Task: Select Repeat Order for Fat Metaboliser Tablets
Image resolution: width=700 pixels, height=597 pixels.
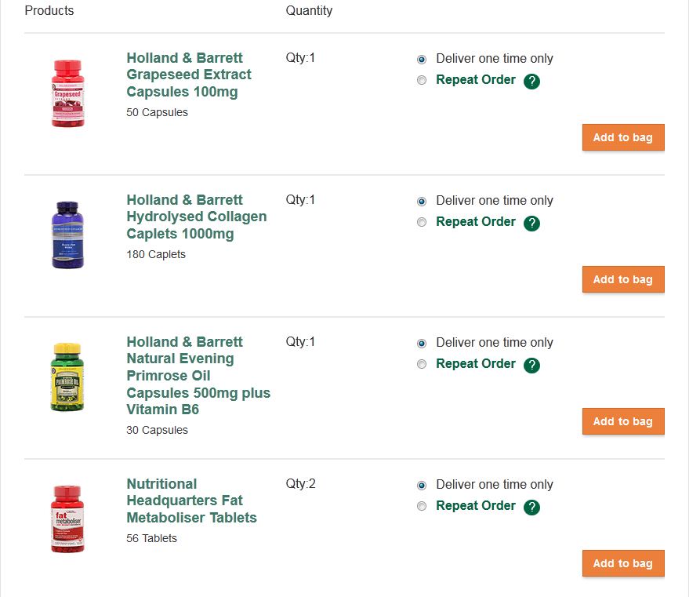Action: pyautogui.click(x=422, y=506)
